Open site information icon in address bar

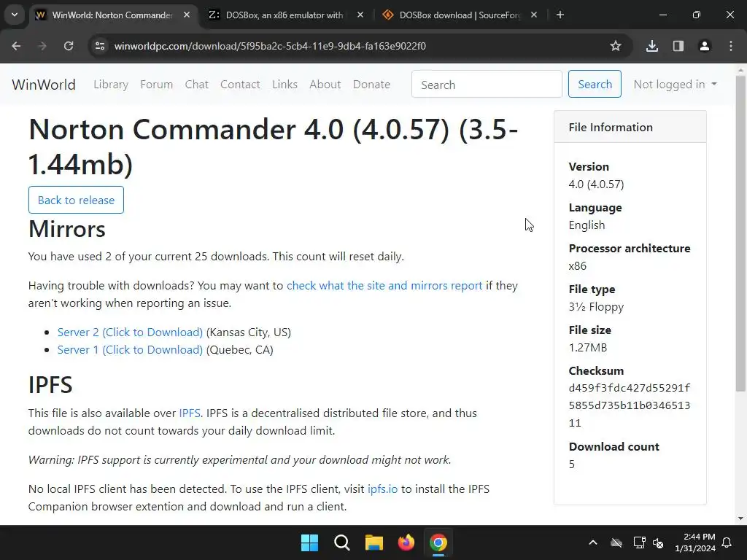pos(100,46)
